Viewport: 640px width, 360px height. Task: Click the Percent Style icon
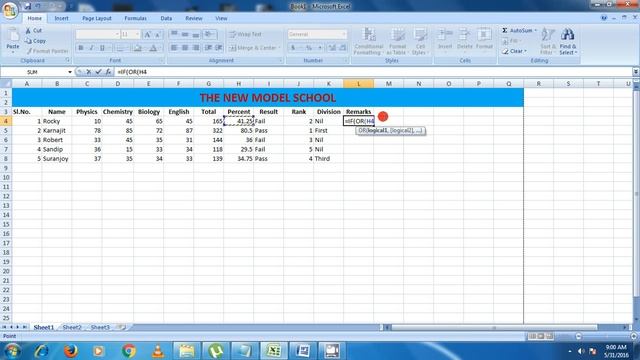[309, 48]
